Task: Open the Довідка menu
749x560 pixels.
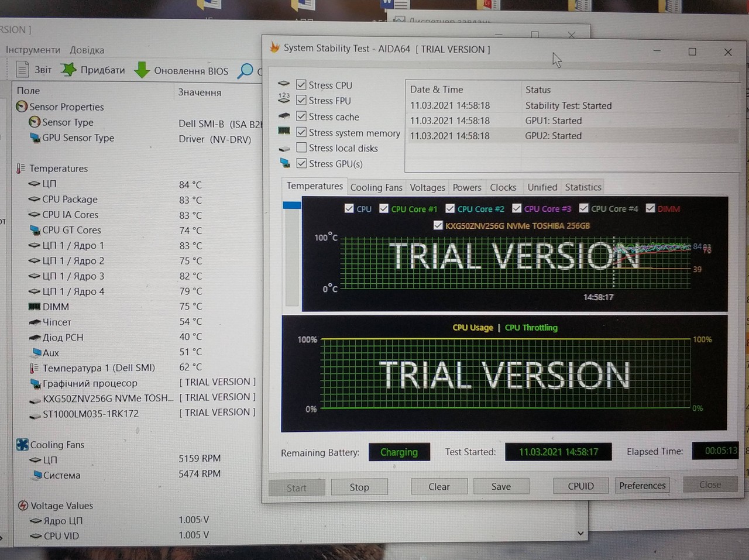Action: [x=87, y=50]
